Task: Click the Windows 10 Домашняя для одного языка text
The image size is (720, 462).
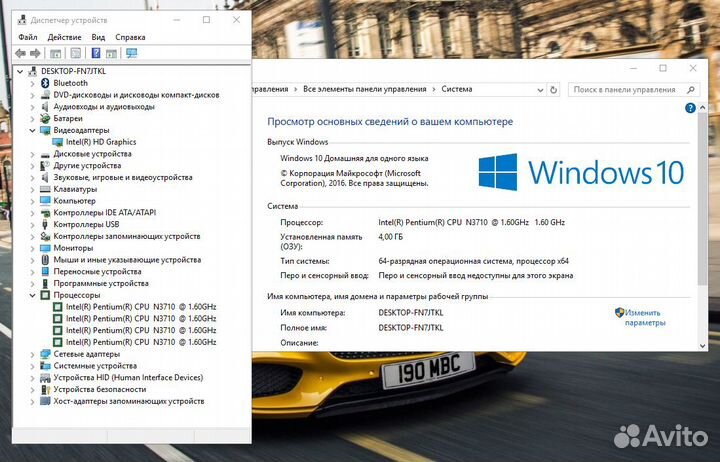Action: [x=354, y=158]
